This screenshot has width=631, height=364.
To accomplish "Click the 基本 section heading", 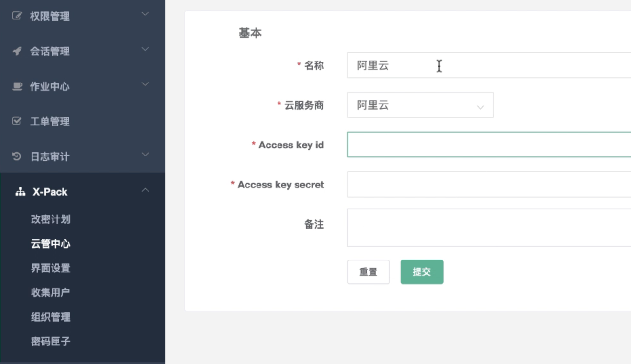I will [x=250, y=33].
